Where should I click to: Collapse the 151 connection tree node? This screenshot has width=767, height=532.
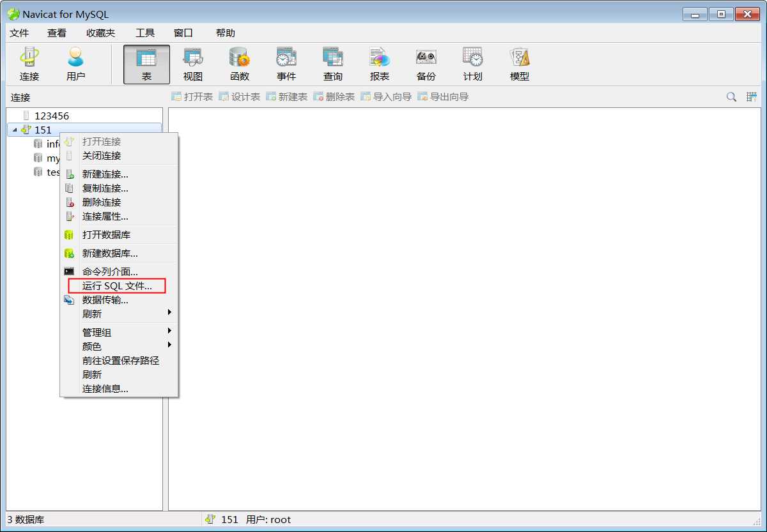click(15, 130)
